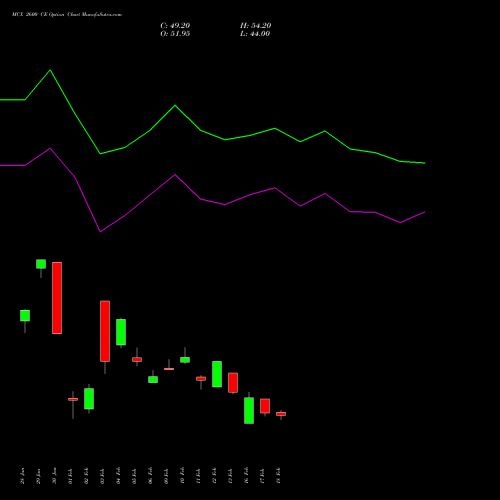This screenshot has height=500, width=500.
Task: Click the '16 Feb' date axis label
Action: 246,476
